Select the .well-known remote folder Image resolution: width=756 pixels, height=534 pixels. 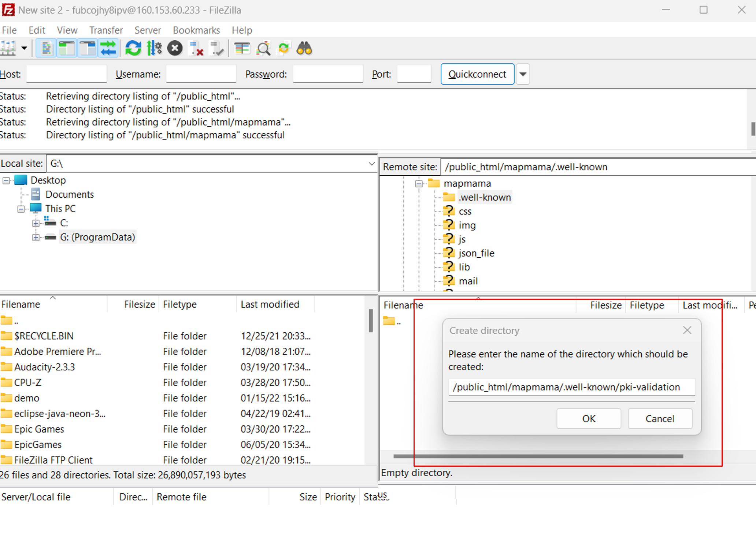coord(485,197)
